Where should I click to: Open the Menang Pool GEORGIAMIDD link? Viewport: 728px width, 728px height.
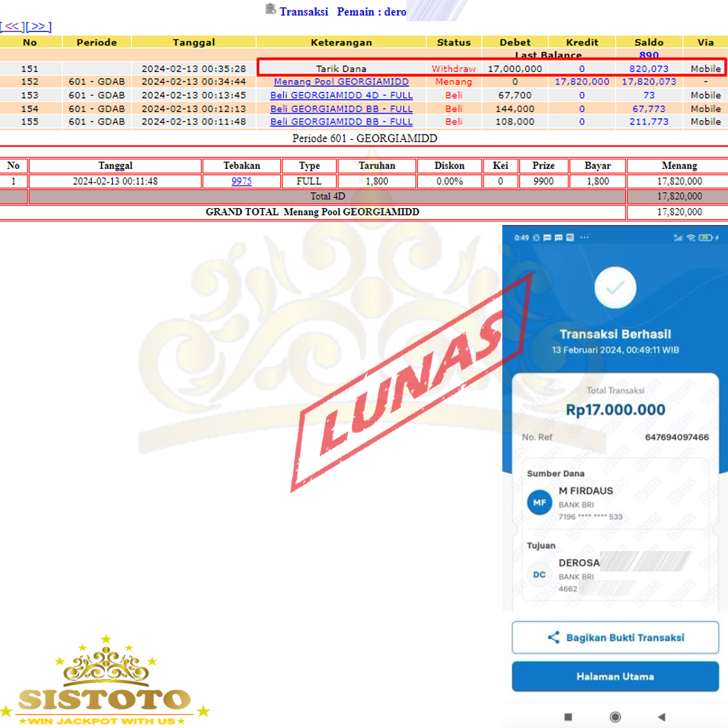coord(341,82)
